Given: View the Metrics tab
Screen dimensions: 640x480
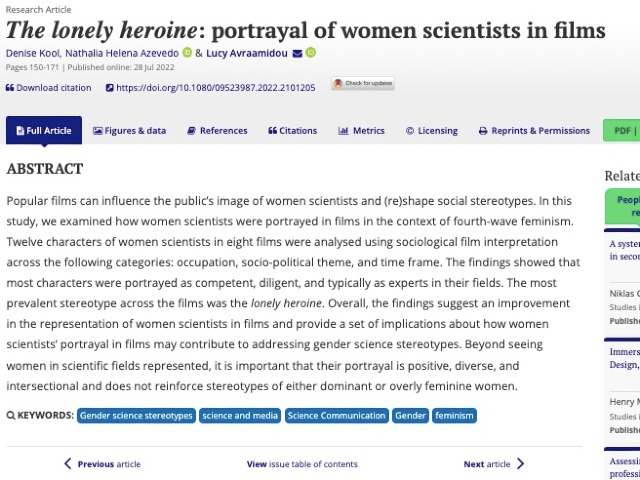Looking at the screenshot, I should click(x=361, y=131).
